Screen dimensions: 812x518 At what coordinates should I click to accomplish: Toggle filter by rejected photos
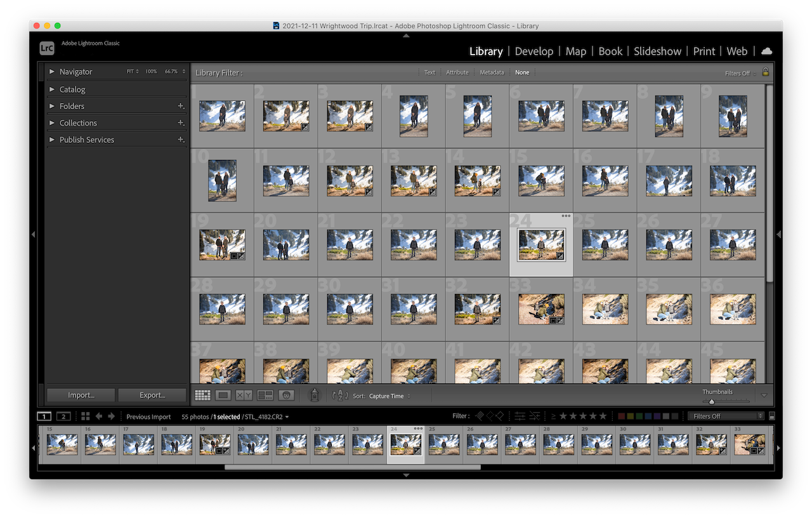499,416
